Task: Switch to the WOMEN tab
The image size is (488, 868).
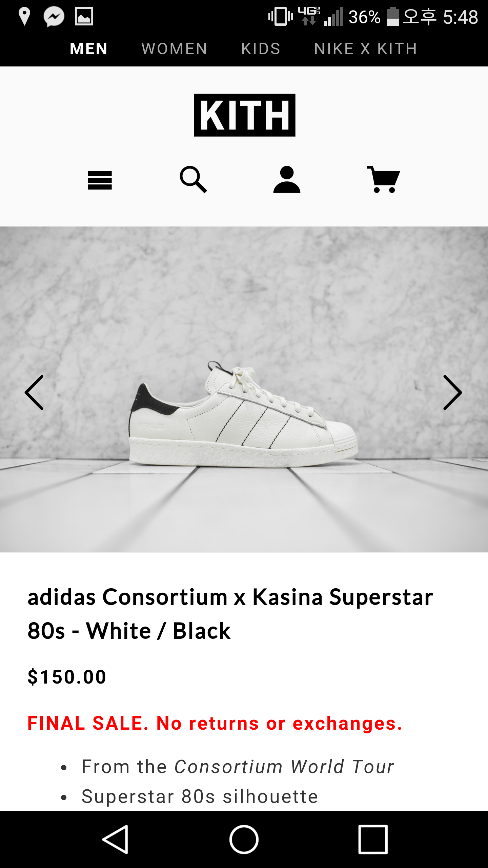Action: 175,48
